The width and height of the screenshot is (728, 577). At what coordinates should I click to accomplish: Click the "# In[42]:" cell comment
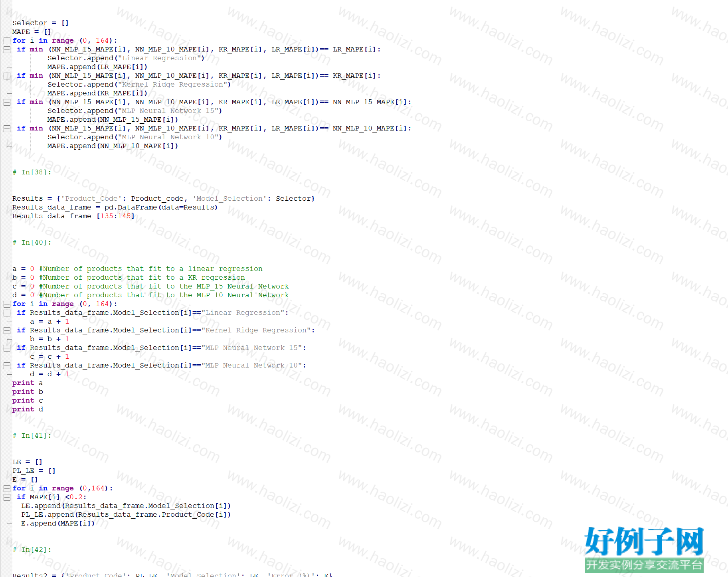point(32,550)
